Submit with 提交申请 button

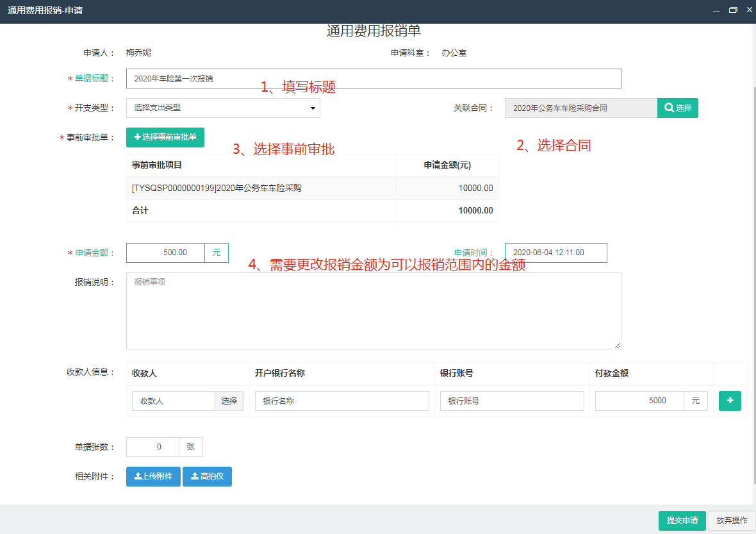pyautogui.click(x=682, y=521)
